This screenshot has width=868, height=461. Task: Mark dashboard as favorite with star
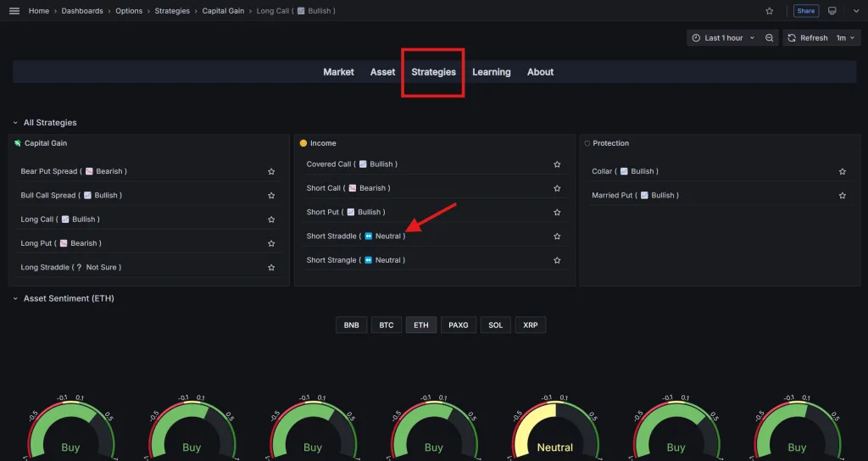click(x=769, y=11)
